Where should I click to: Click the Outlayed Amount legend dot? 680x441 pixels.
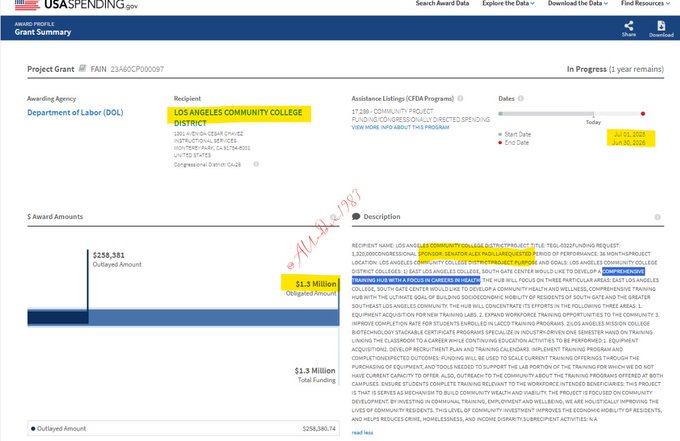pos(34,428)
